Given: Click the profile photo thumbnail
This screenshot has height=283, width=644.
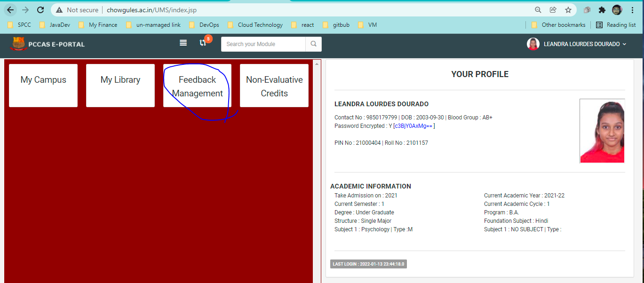Looking at the screenshot, I should click(x=602, y=131).
